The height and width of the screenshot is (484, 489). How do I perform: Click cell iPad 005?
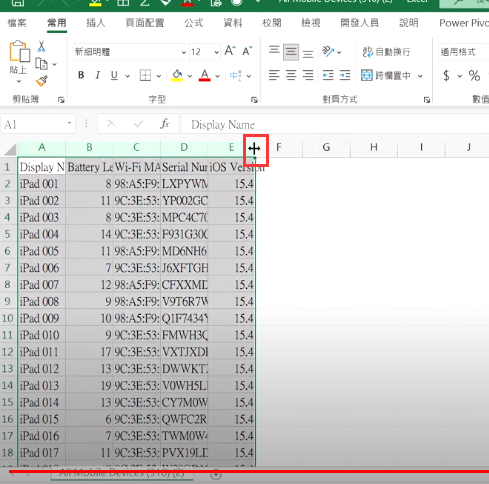(42, 251)
